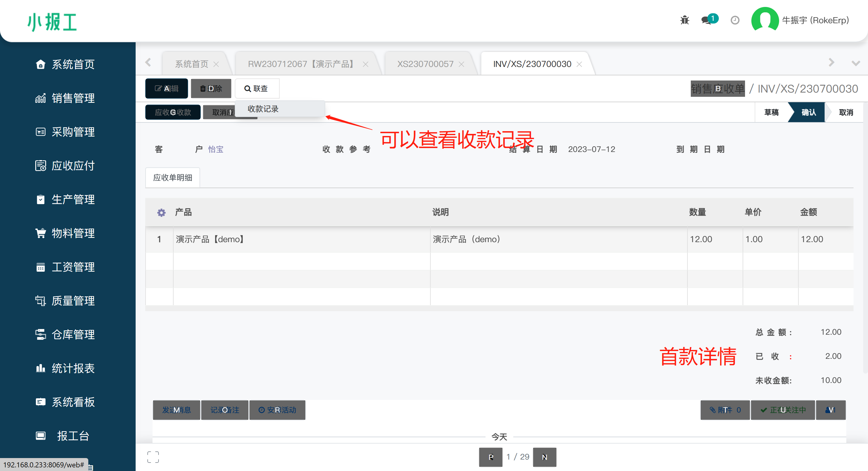Toggle the 正在关注中 follow button
The width and height of the screenshot is (868, 471).
(783, 410)
